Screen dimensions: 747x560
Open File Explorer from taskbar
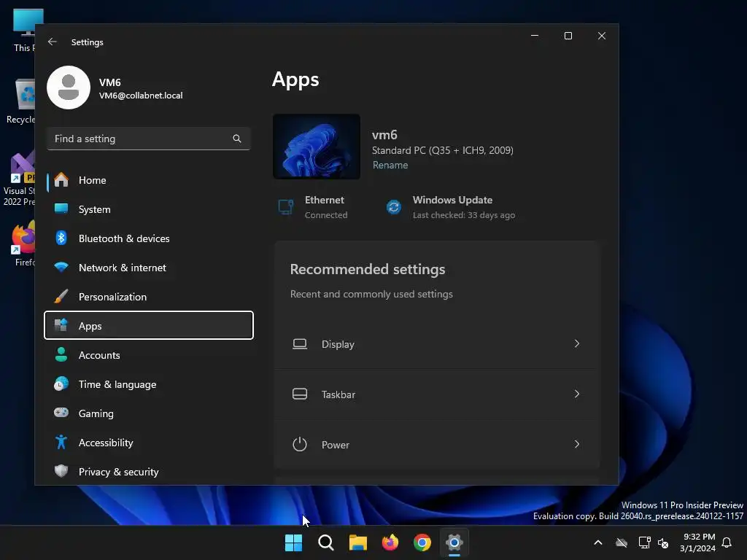357,542
